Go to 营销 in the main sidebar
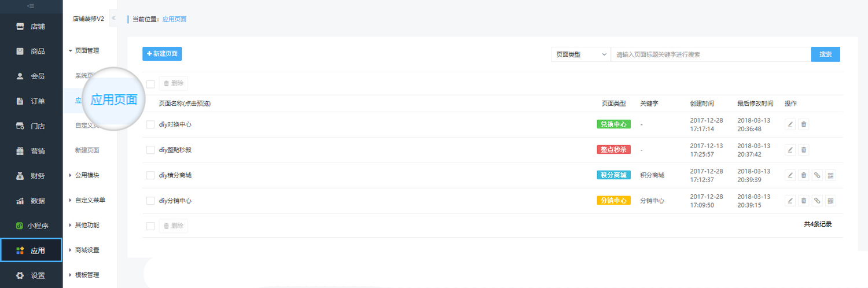 31,151
